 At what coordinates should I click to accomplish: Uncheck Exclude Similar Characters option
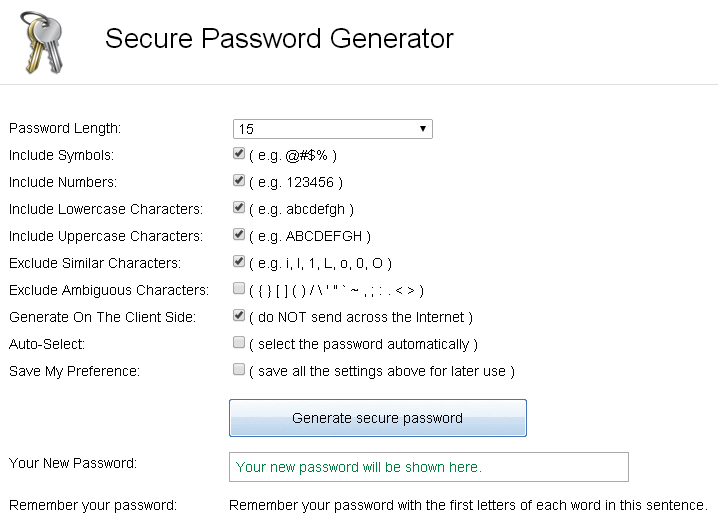click(x=239, y=261)
